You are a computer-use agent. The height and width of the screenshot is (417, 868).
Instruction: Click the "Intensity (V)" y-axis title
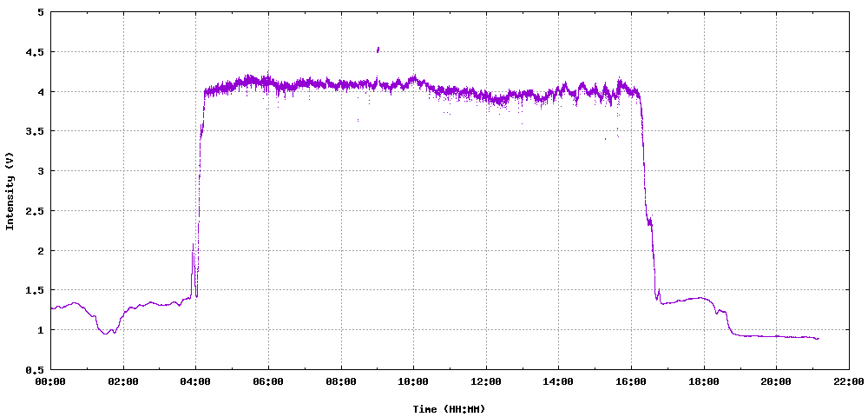(10, 191)
